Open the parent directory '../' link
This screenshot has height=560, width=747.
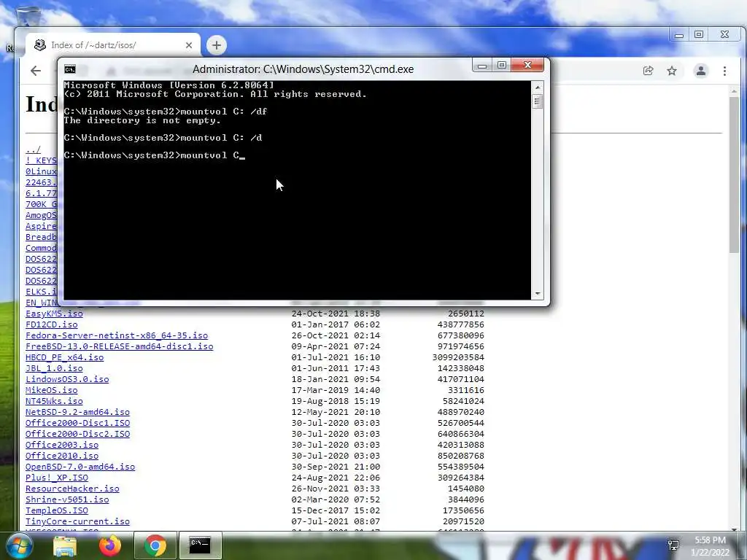click(x=34, y=149)
